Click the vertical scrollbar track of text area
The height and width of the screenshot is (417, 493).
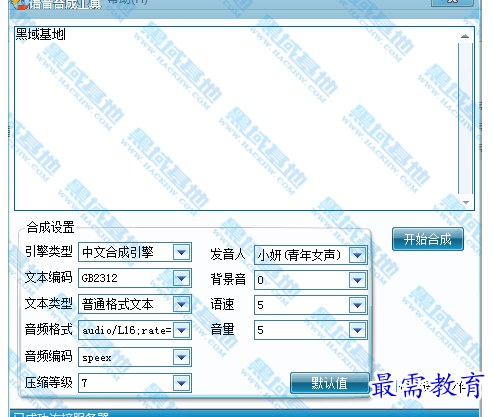tap(465, 118)
